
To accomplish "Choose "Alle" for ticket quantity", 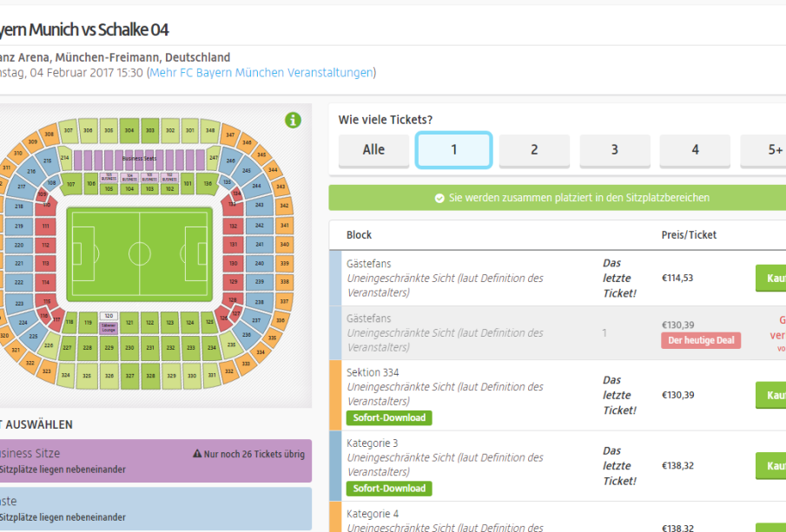I will (x=373, y=150).
